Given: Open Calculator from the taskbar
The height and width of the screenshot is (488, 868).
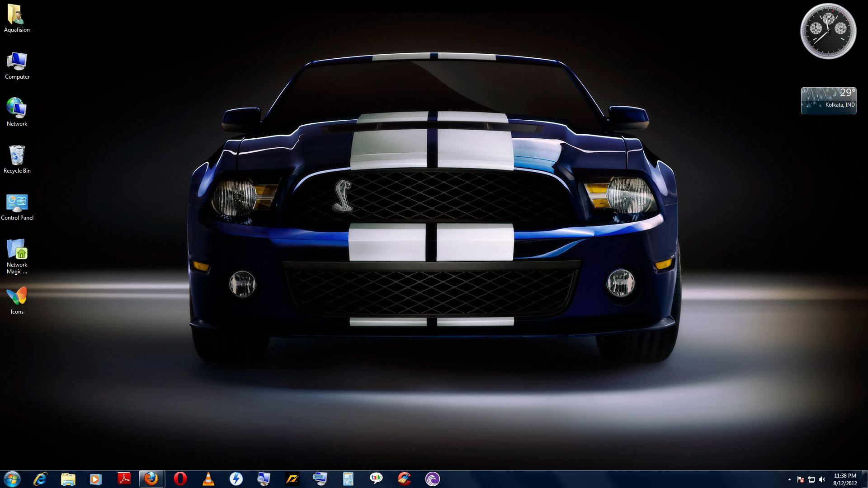Looking at the screenshot, I should pyautogui.click(x=348, y=479).
